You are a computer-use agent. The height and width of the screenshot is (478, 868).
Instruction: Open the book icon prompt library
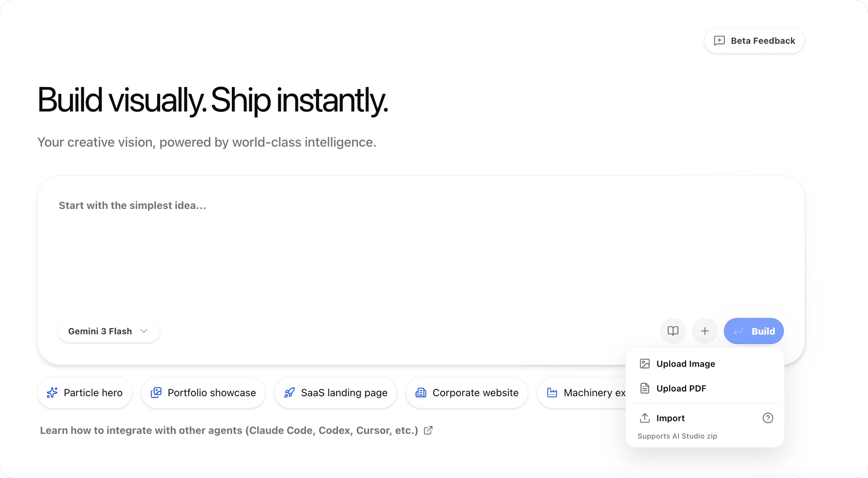[x=673, y=331]
